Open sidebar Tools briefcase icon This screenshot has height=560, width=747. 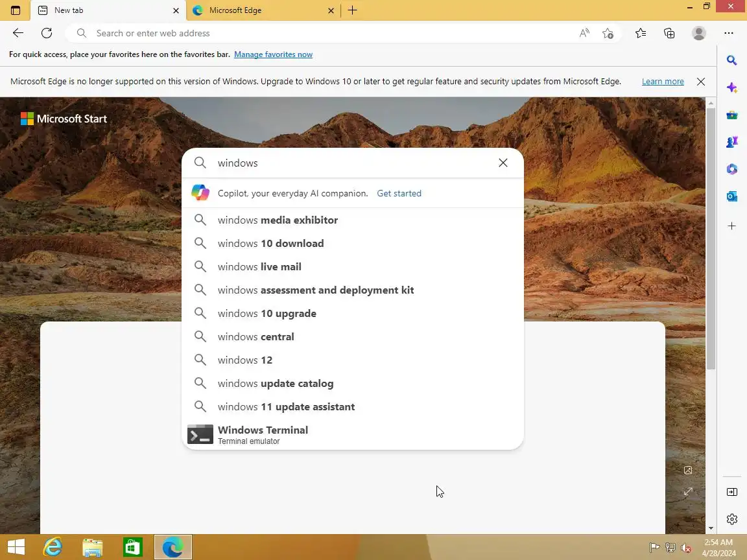[731, 115]
